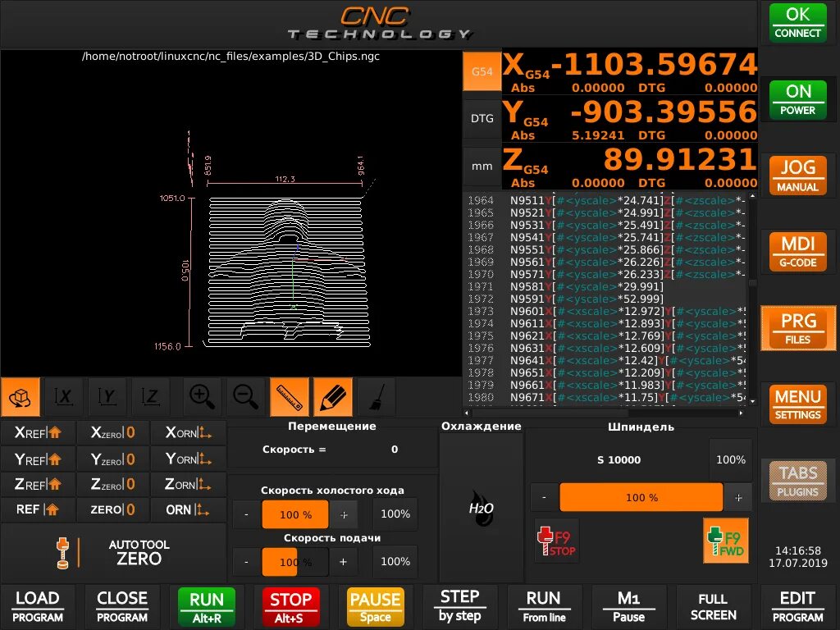This screenshot has width=840, height=630.
Task: Click the feed rate override slider
Action: tap(295, 562)
